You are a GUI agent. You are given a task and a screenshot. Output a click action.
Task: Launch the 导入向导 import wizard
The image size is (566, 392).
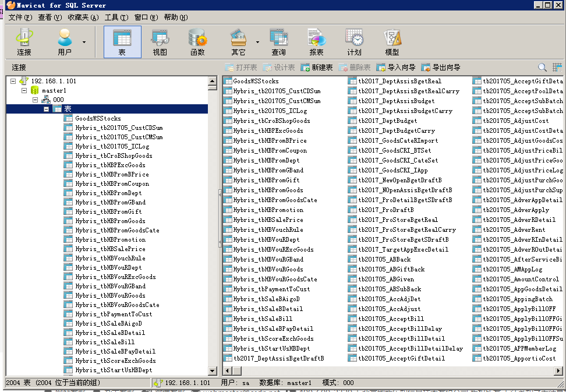click(x=395, y=67)
